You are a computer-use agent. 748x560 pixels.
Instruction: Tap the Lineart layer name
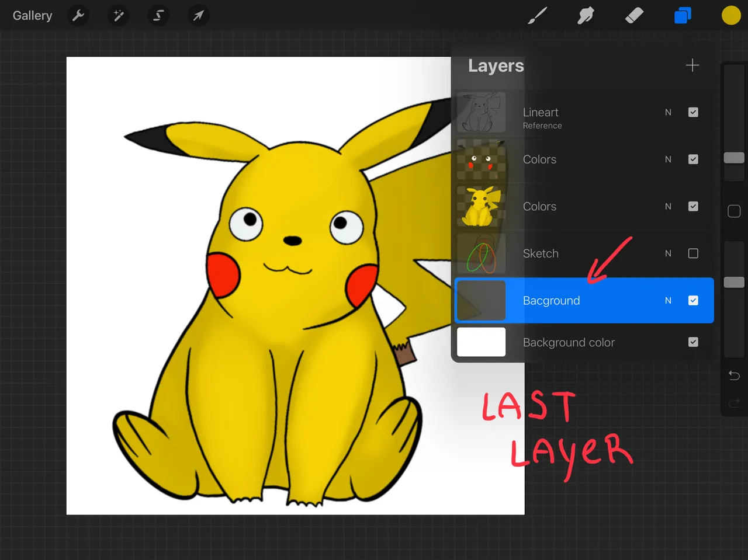[541, 112]
